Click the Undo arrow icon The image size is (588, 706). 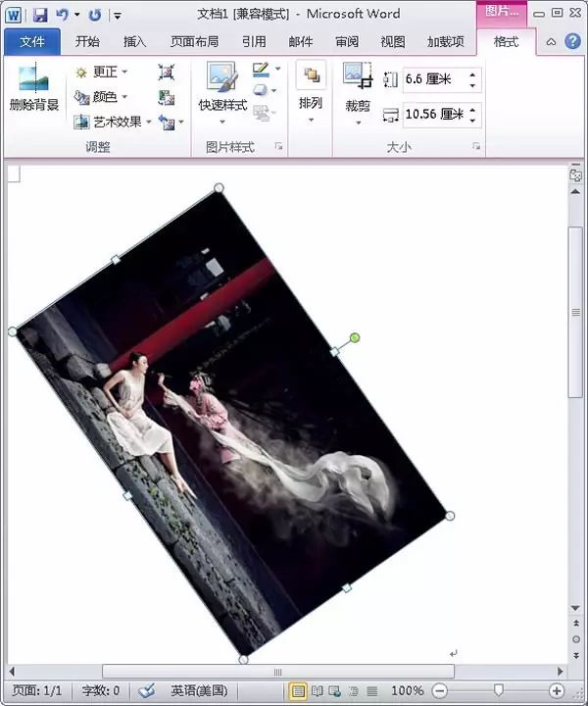(x=62, y=15)
